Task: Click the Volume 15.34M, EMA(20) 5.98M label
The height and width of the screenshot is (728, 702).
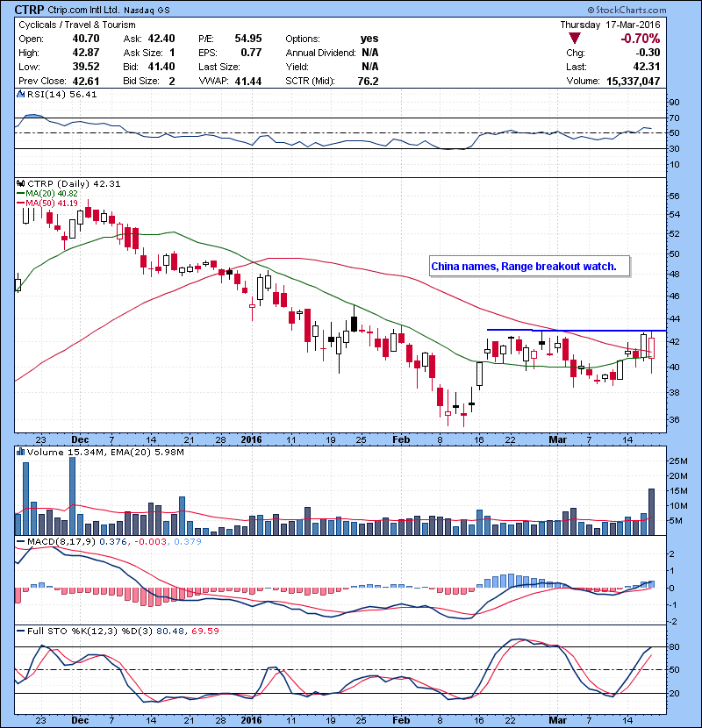Action: [105, 453]
